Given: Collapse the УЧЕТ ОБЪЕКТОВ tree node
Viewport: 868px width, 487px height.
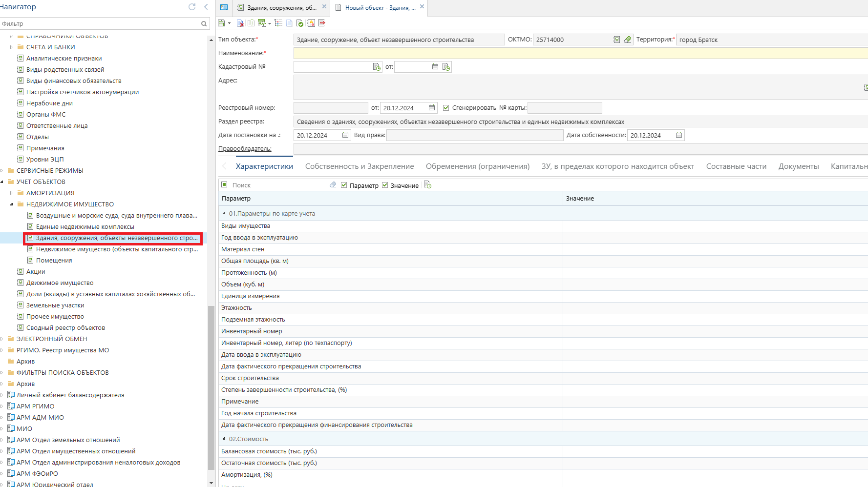Looking at the screenshot, I should 2,182.
